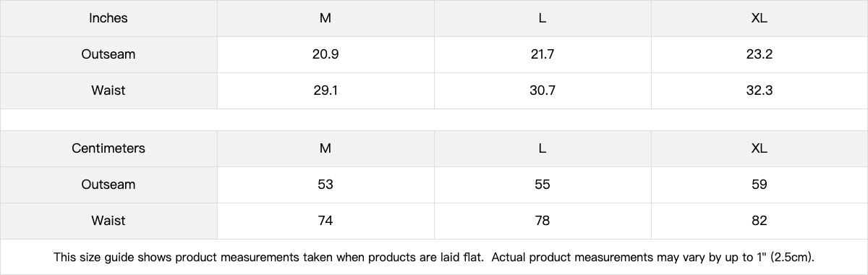The image size is (868, 275).
Task: Click the 59 outseam centimeter value
Action: pyautogui.click(x=759, y=185)
